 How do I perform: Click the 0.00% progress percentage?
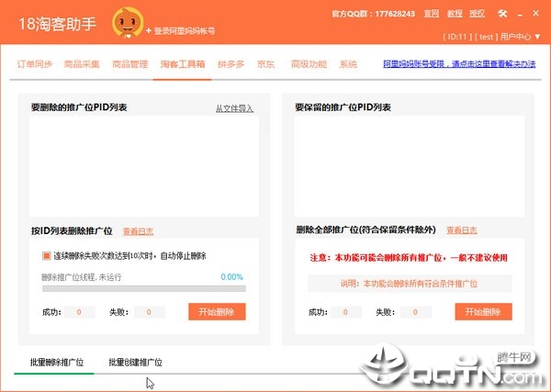tap(232, 277)
